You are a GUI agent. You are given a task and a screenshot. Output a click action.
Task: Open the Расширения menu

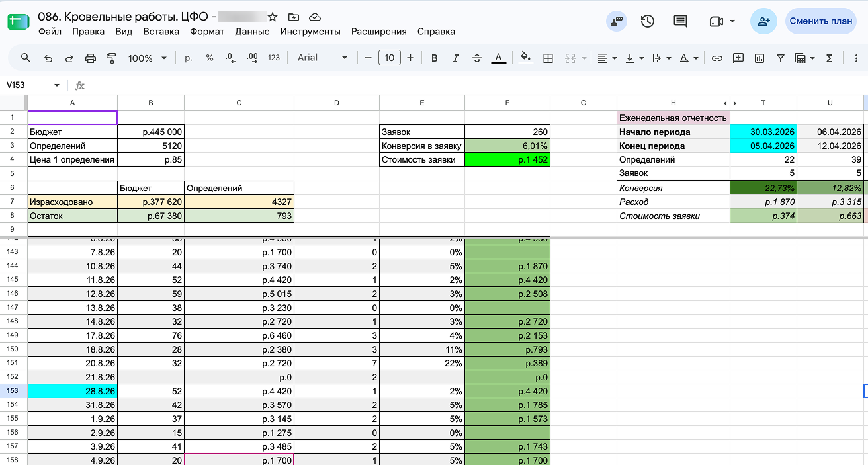pos(379,31)
